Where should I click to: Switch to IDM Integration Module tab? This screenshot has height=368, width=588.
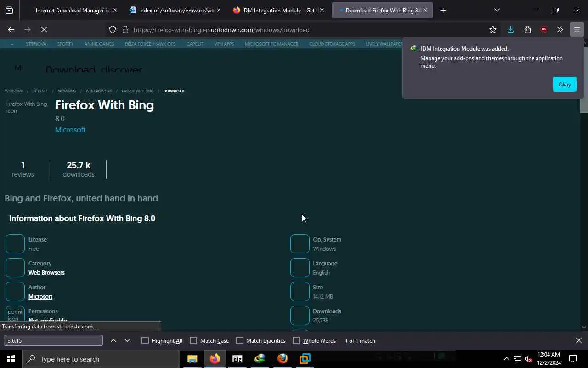[x=278, y=10]
